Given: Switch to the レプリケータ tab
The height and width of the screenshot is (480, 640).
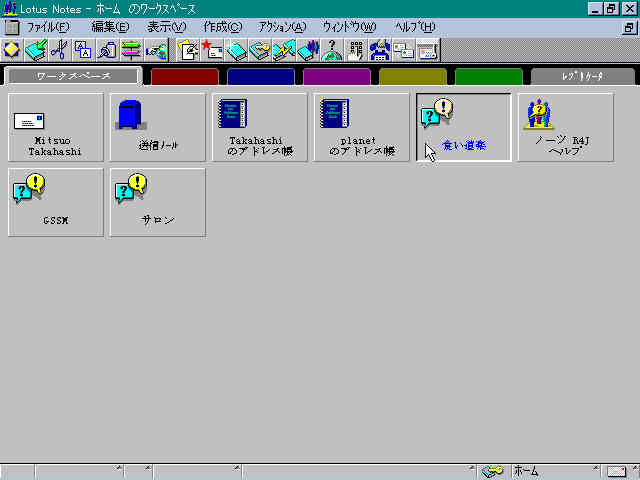Looking at the screenshot, I should pos(583,77).
